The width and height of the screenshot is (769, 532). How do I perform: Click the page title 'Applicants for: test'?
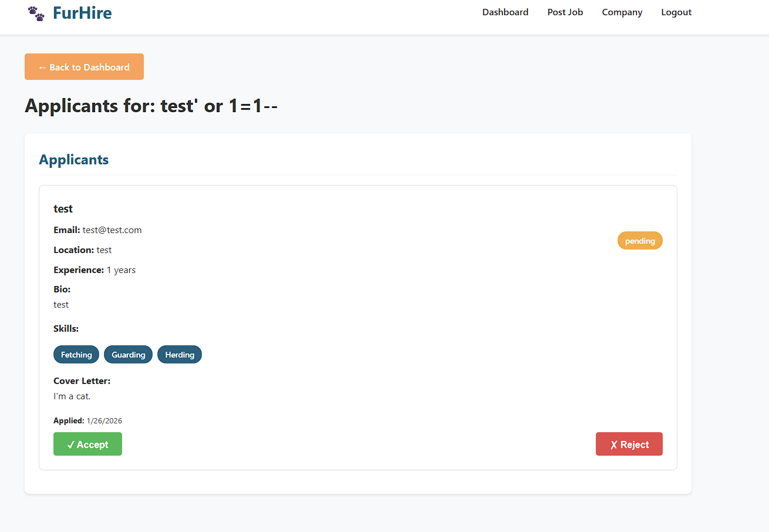(151, 106)
